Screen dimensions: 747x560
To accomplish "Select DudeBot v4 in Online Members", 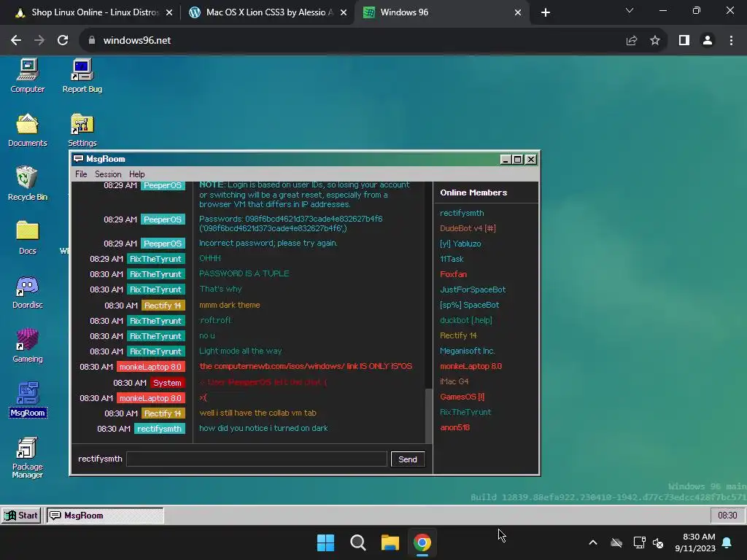I will (x=468, y=228).
